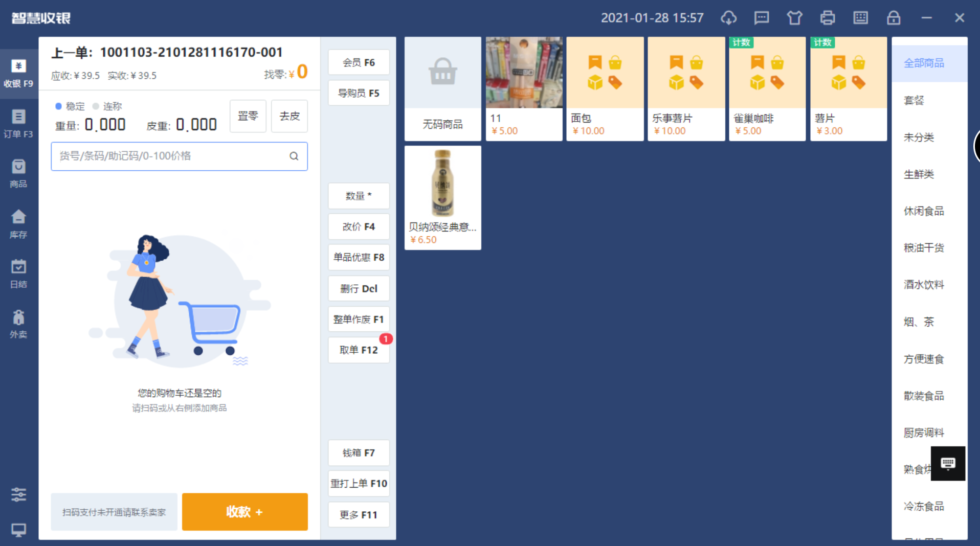Select the 连称 continuous weighing radio
This screenshot has width=980, height=546.
pyautogui.click(x=96, y=106)
